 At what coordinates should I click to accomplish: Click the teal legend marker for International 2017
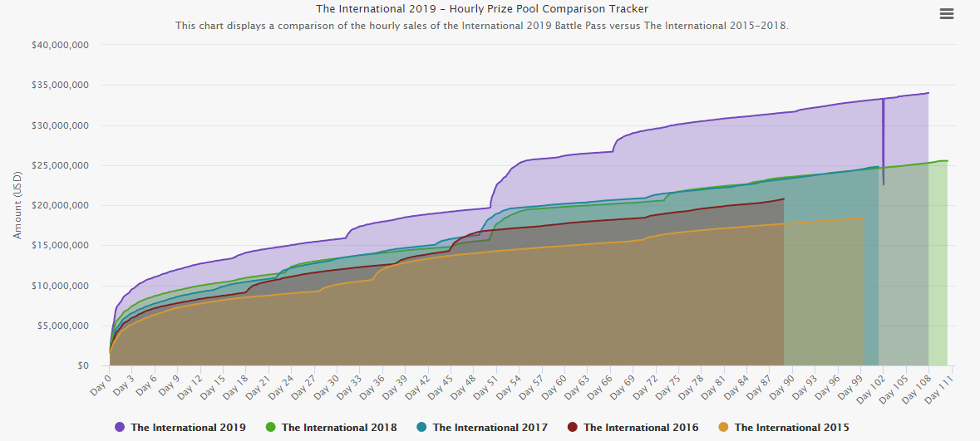tap(421, 428)
